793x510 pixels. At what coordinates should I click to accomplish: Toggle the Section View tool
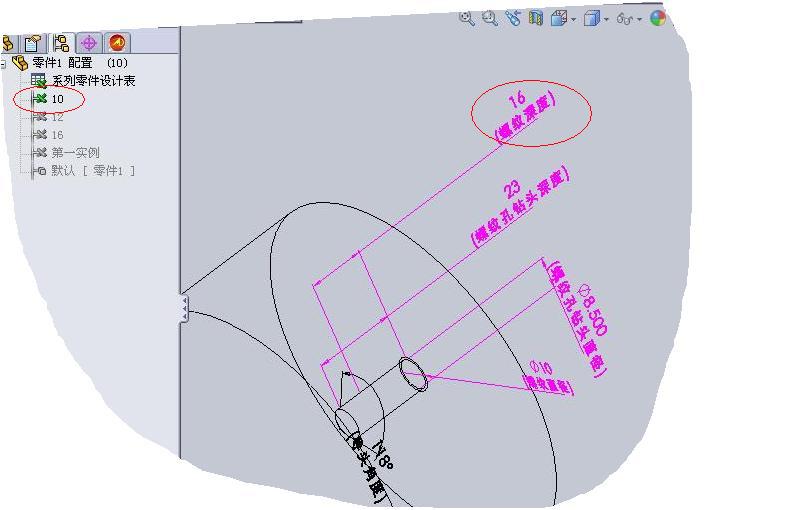coord(536,19)
